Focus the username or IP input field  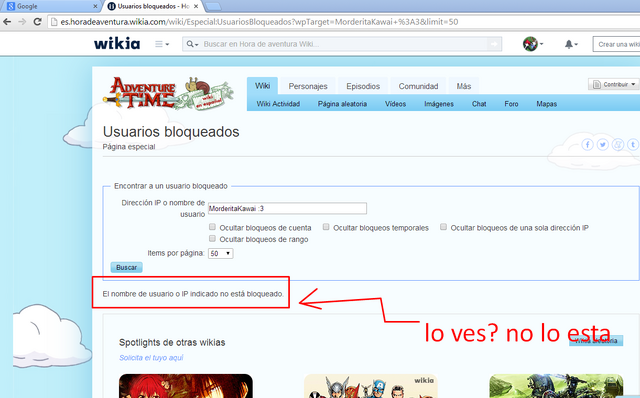tap(287, 209)
